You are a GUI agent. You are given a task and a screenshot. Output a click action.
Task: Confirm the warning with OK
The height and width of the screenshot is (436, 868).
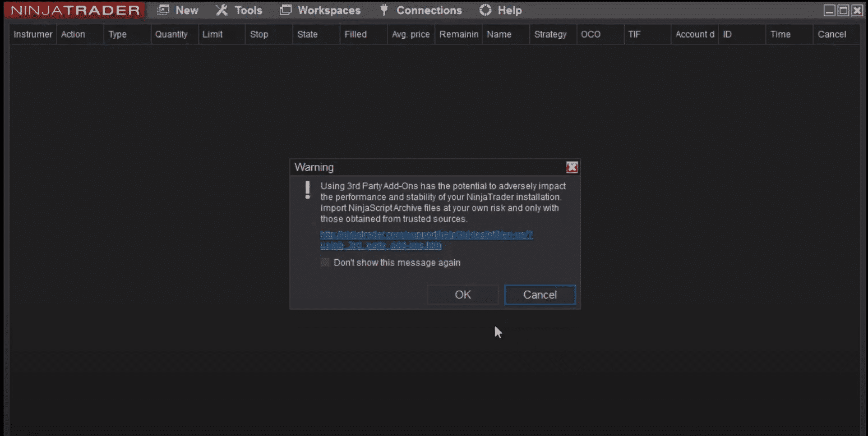463,295
